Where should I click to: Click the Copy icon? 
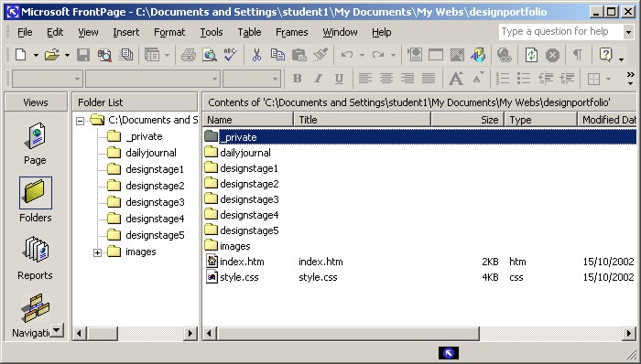coord(278,55)
